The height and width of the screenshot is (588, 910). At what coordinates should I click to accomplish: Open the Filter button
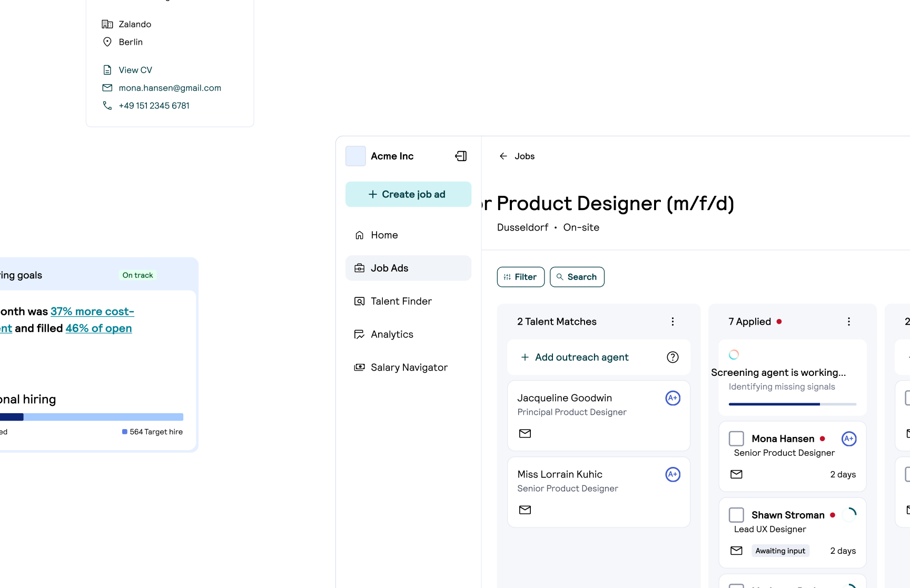tap(521, 277)
